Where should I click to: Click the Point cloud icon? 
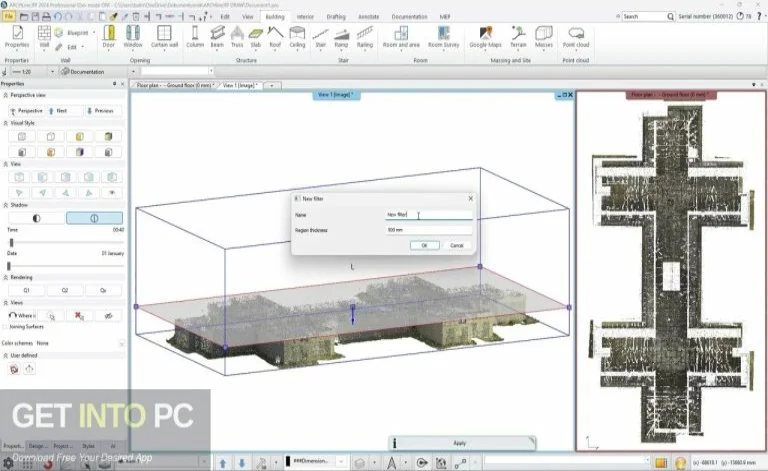pos(576,36)
